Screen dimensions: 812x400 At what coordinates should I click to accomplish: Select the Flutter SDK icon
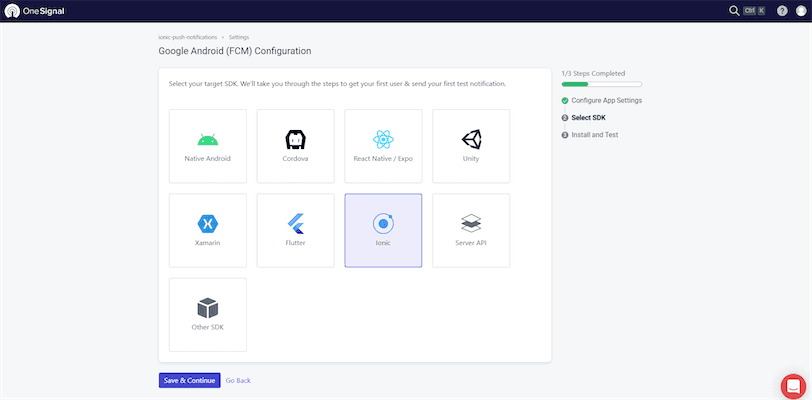coord(296,224)
